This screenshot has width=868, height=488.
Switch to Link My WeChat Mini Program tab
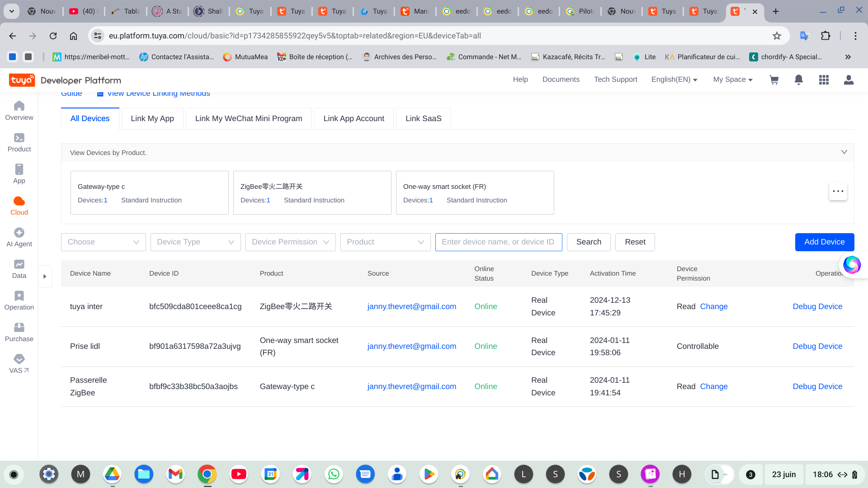tap(249, 118)
